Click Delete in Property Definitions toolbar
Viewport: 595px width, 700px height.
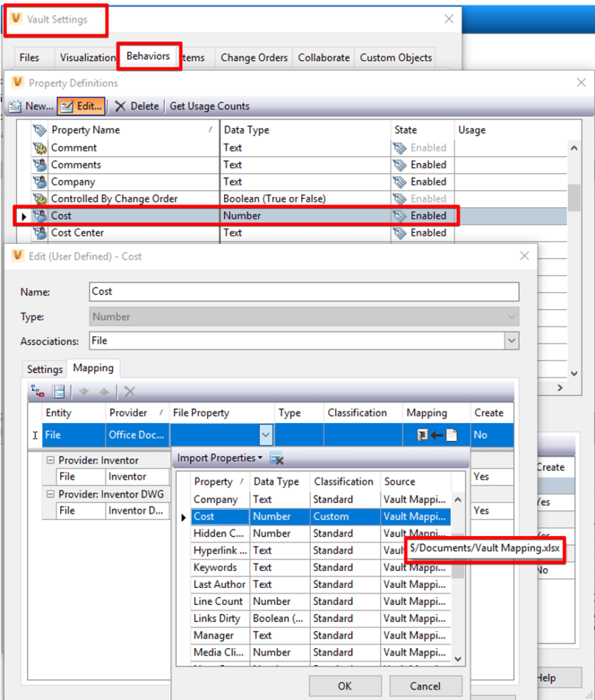[137, 106]
